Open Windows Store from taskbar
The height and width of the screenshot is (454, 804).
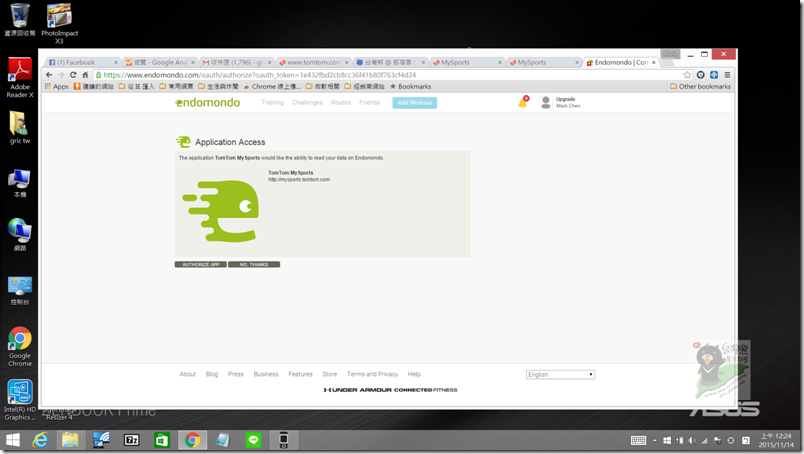click(162, 440)
